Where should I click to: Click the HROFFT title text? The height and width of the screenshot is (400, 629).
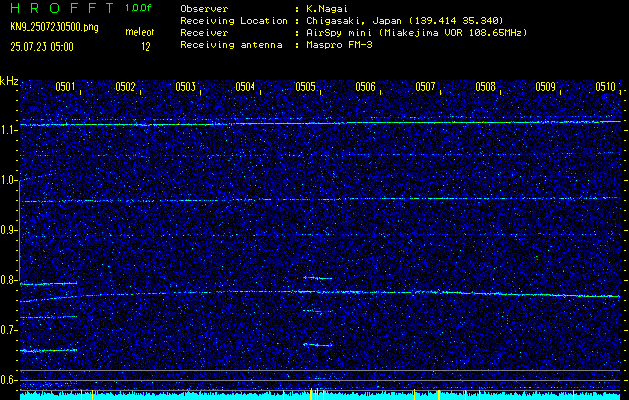click(62, 8)
